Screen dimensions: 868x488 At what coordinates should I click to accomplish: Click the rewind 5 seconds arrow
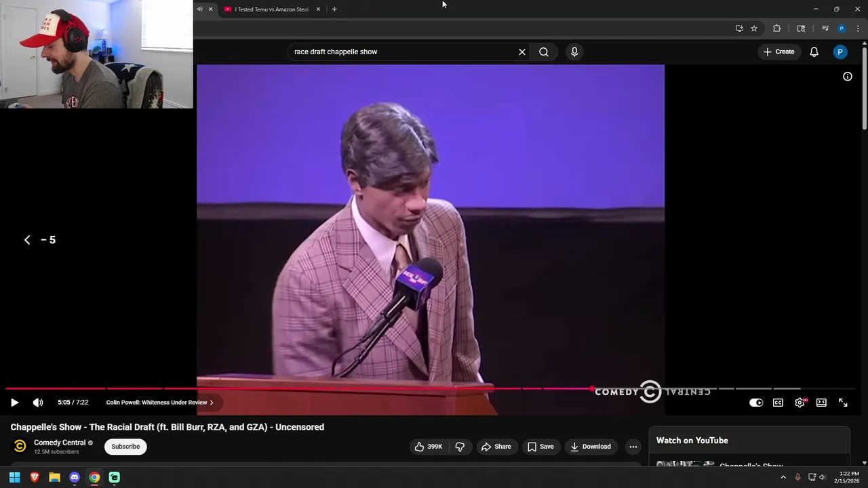pos(27,240)
